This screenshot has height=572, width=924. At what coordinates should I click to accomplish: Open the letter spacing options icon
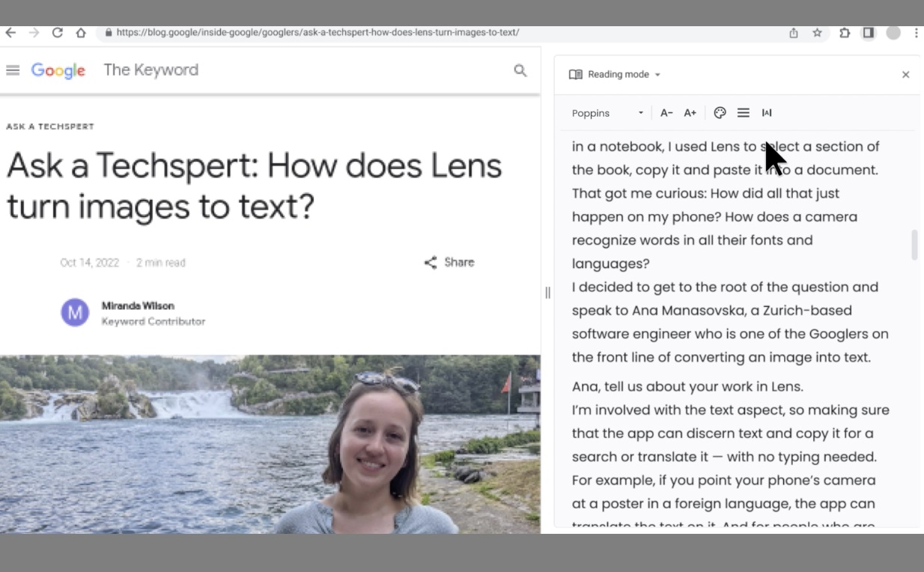[x=767, y=113]
